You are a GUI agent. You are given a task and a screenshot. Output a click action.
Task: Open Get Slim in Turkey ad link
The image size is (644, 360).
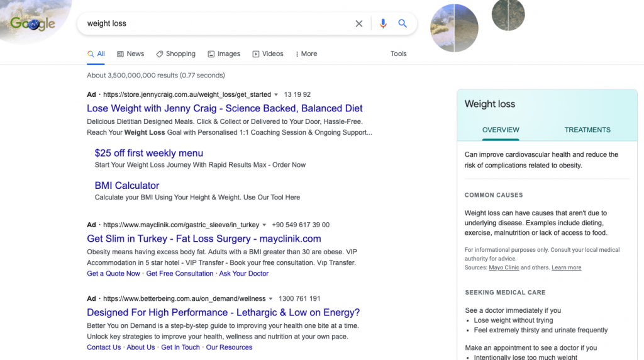(x=204, y=239)
